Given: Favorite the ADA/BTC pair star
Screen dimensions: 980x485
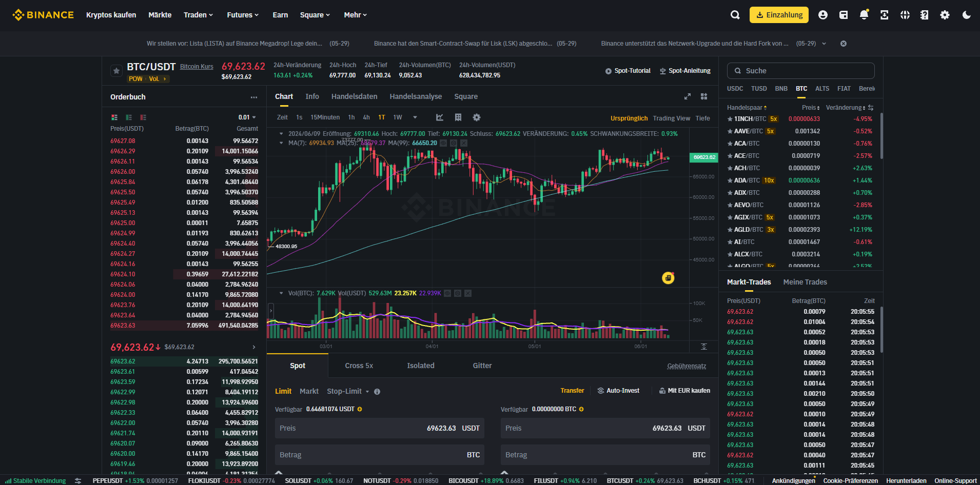Looking at the screenshot, I should [x=730, y=180].
